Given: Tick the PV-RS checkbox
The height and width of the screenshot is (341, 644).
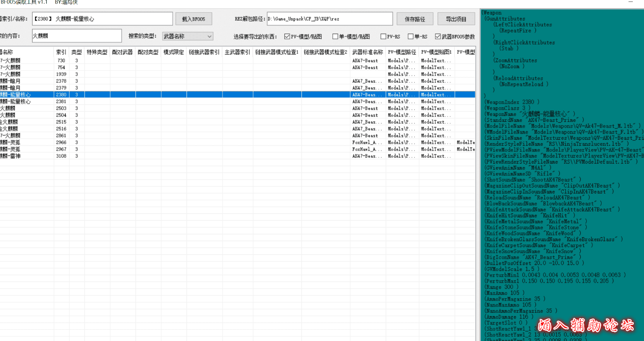Looking at the screenshot, I should coord(384,37).
